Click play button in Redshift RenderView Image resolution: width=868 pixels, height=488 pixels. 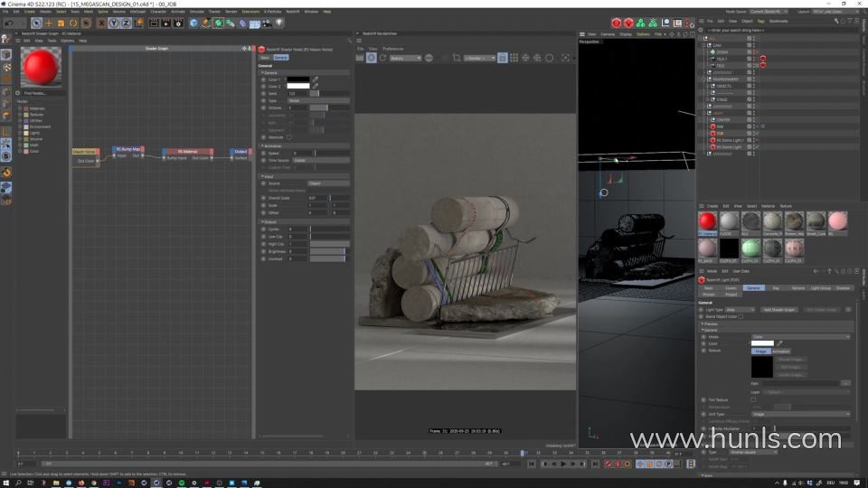pyautogui.click(x=371, y=58)
